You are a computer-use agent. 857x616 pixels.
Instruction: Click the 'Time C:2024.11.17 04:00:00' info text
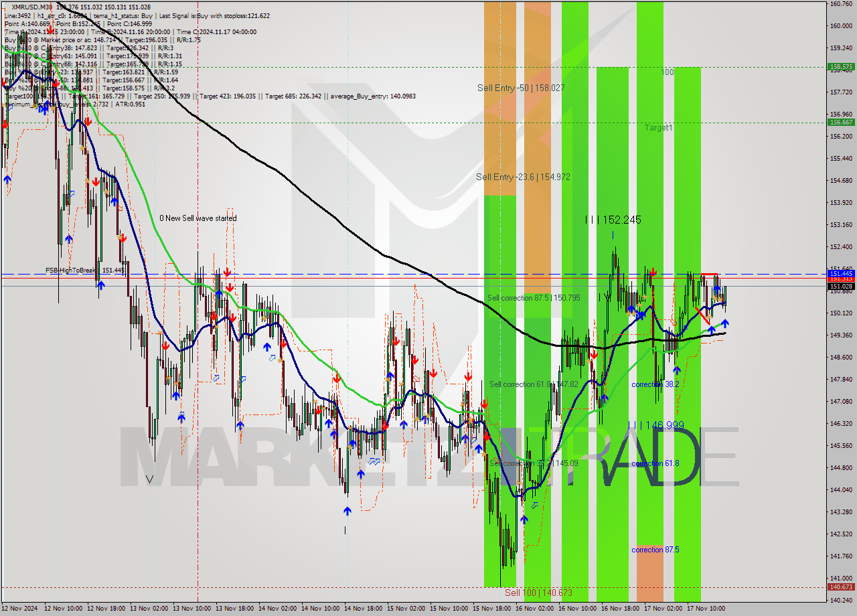tap(217, 31)
